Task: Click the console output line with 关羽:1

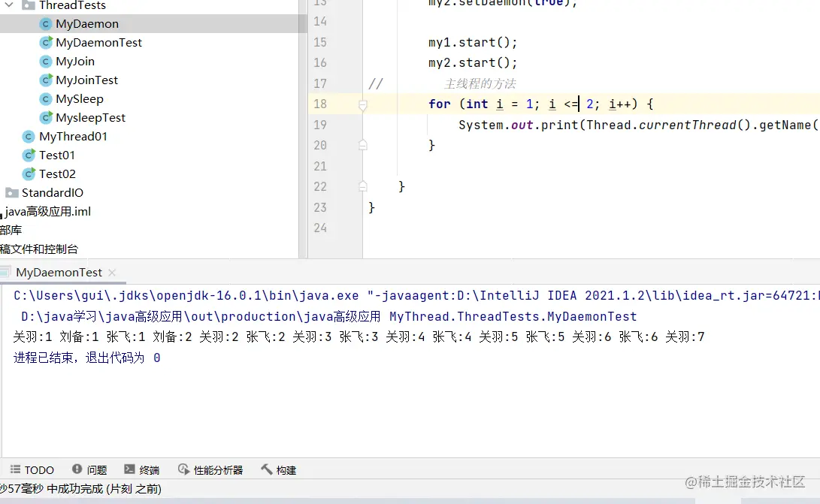Action: click(x=359, y=337)
